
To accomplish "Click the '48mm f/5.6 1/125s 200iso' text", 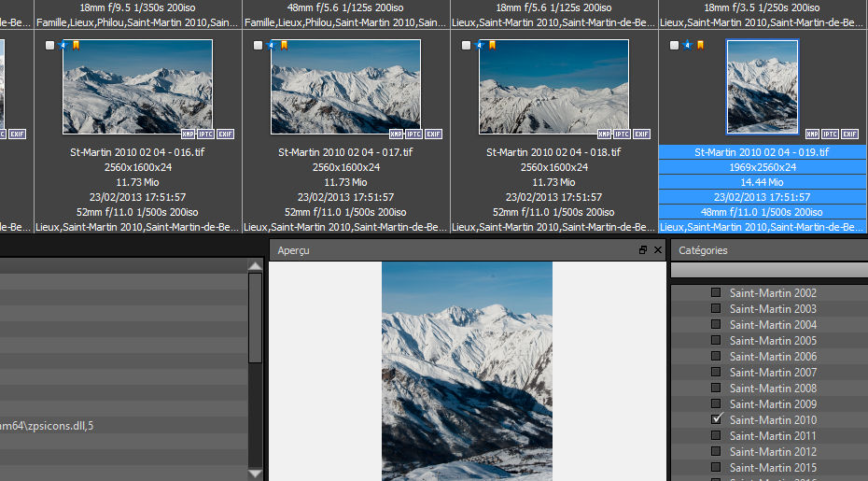I will (x=345, y=7).
